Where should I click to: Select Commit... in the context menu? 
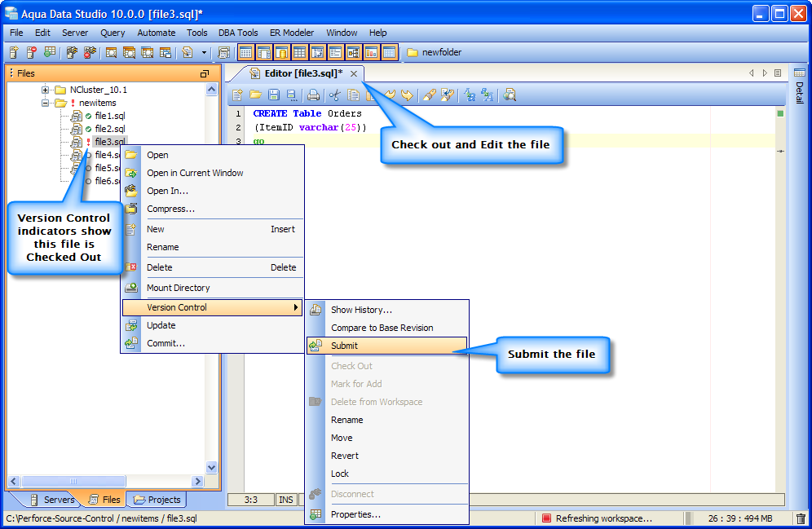[x=212, y=344]
